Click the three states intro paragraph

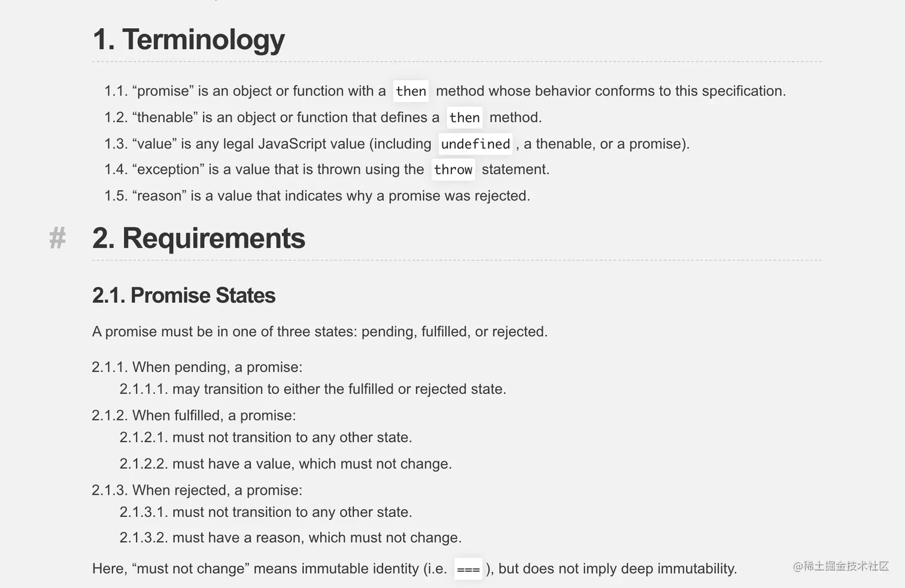pos(320,331)
